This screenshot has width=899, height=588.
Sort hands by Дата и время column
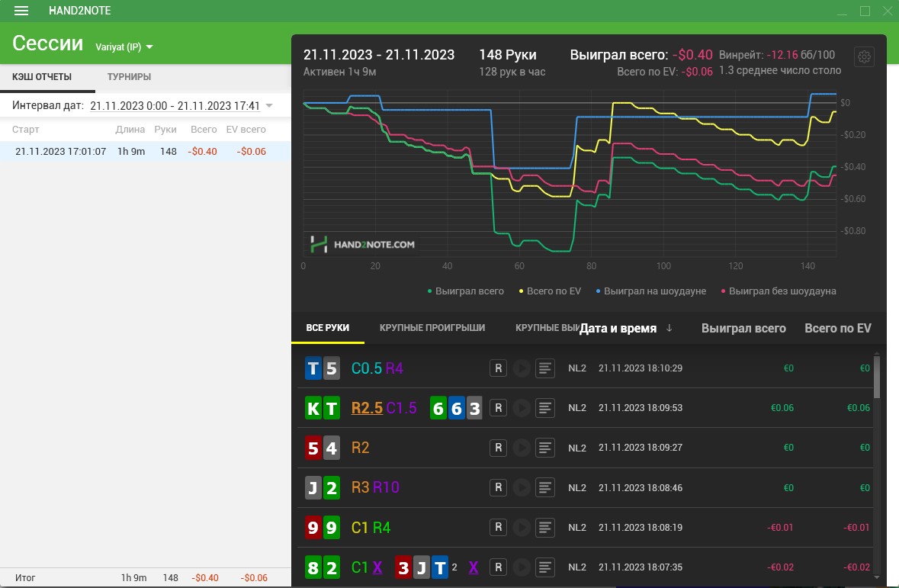(x=618, y=328)
